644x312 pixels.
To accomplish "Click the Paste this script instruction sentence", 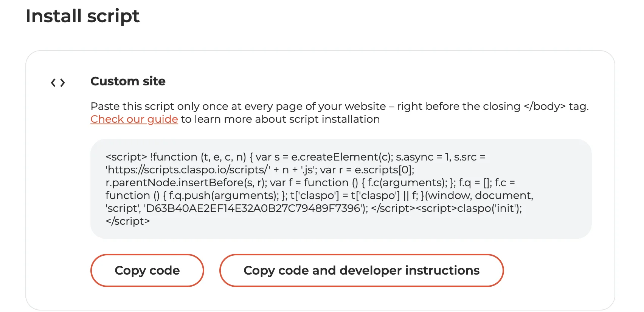I will (238, 107).
